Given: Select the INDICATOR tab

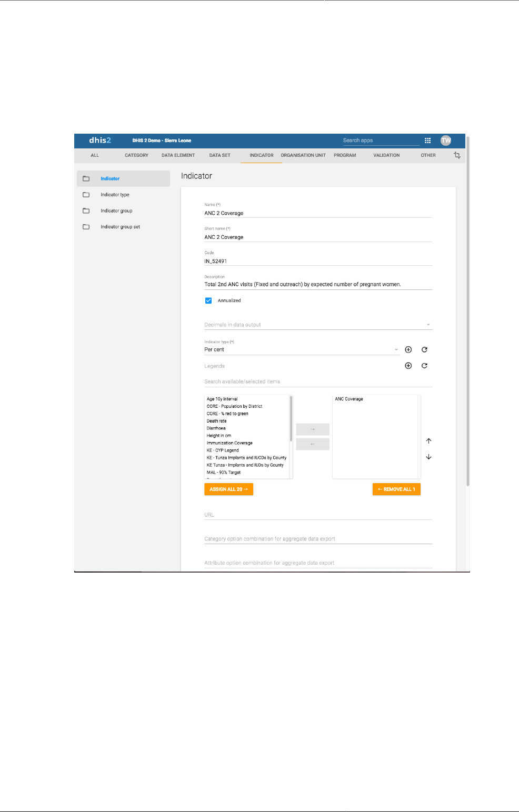Looking at the screenshot, I should tap(262, 155).
